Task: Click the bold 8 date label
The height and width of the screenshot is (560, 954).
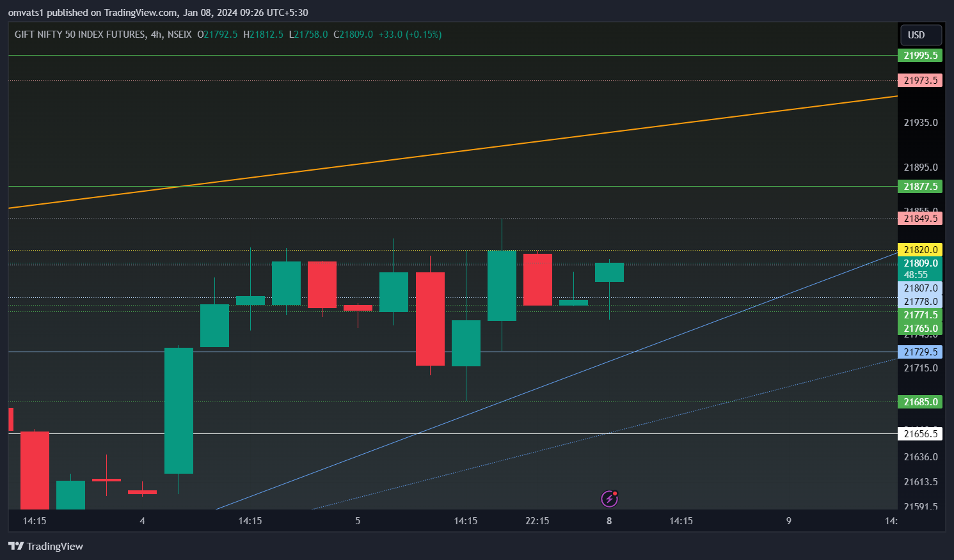Action: 609,521
